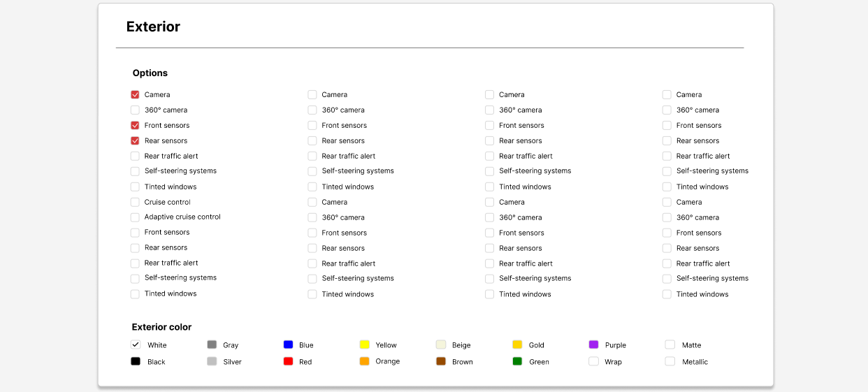
Task: Enable the Wrap exterior option
Action: pos(593,361)
